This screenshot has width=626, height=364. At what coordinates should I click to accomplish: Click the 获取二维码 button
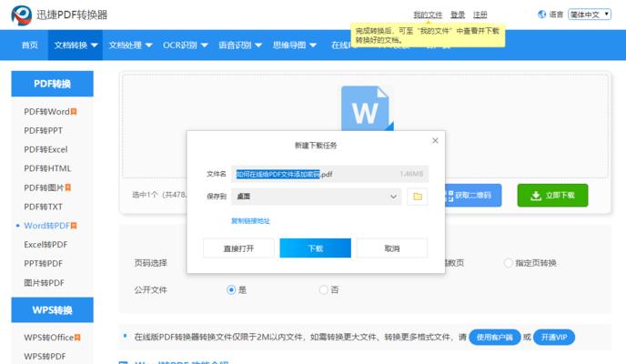[x=473, y=195]
